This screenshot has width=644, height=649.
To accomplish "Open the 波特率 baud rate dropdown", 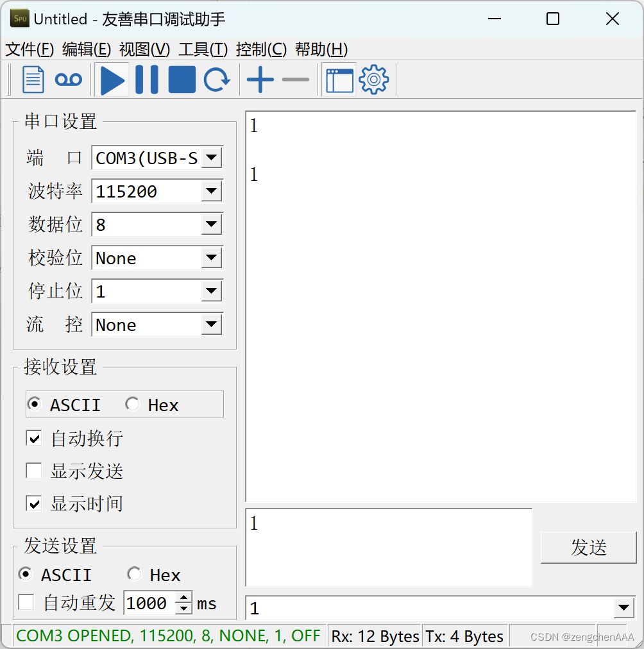I will pyautogui.click(x=212, y=191).
